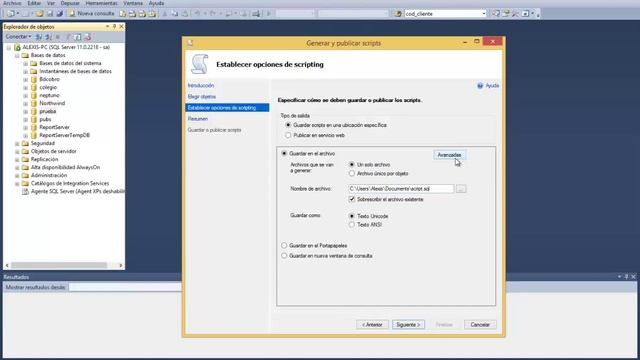Open the cod_cliente combo box dropdown

coord(484,13)
